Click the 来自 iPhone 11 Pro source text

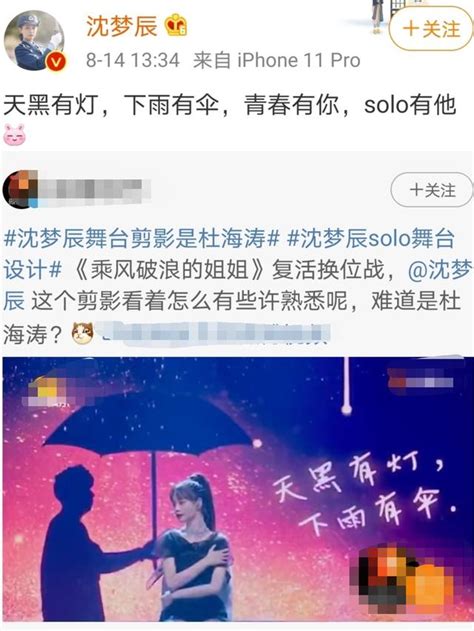(x=276, y=61)
